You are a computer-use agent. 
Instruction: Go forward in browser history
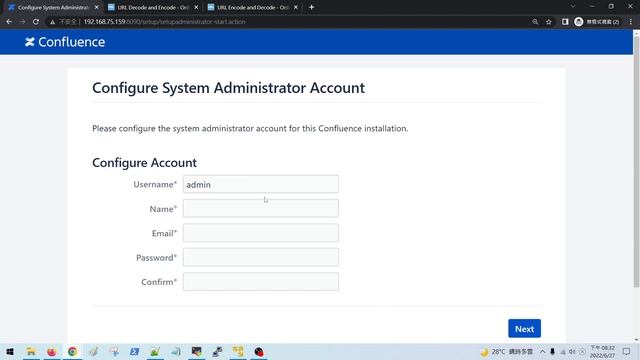[x=22, y=22]
